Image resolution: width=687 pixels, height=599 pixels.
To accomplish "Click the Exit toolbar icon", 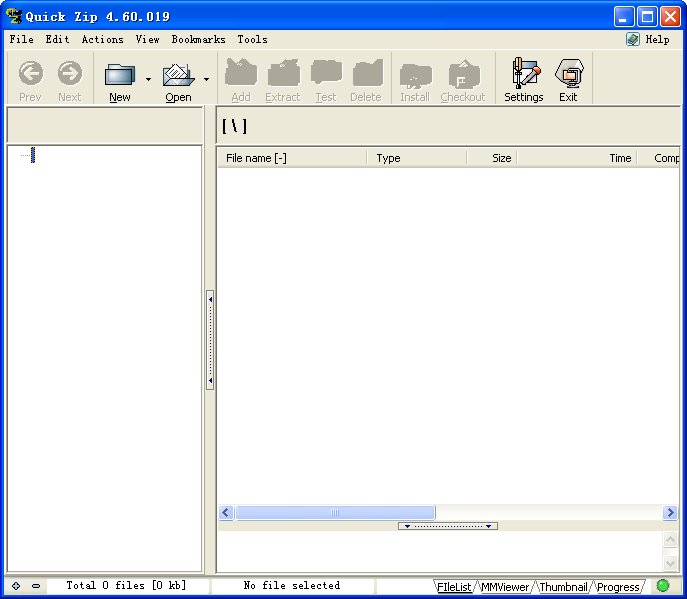I will point(568,75).
